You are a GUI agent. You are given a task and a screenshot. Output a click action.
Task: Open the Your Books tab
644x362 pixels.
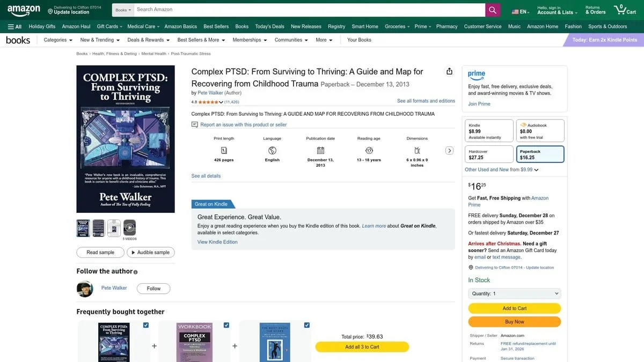click(x=359, y=40)
